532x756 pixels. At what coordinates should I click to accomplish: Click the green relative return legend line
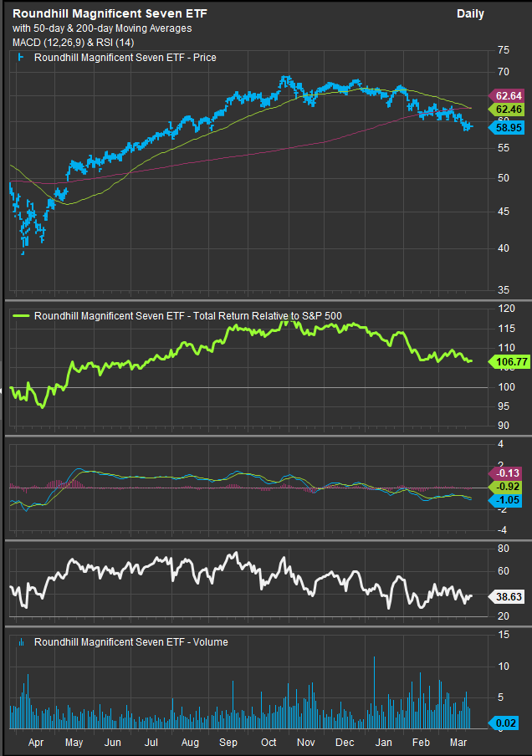(20, 316)
